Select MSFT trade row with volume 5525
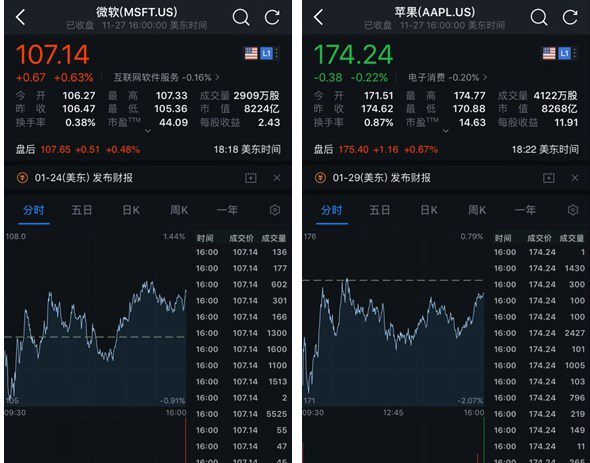590x463 pixels. 241,414
